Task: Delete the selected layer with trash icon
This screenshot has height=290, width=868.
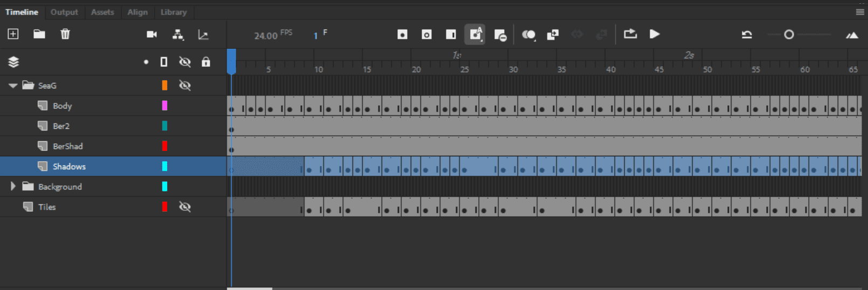Action: pos(65,34)
